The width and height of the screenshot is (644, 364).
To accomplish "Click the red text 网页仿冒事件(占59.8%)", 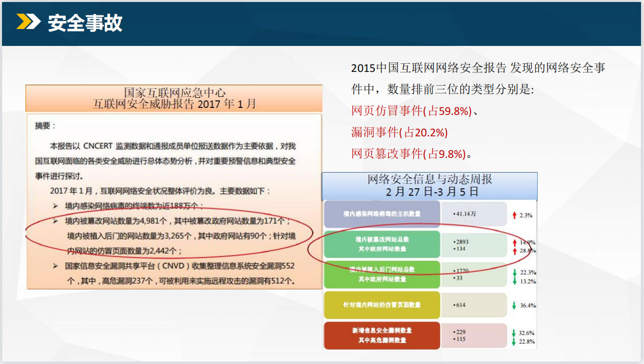I will [x=411, y=111].
